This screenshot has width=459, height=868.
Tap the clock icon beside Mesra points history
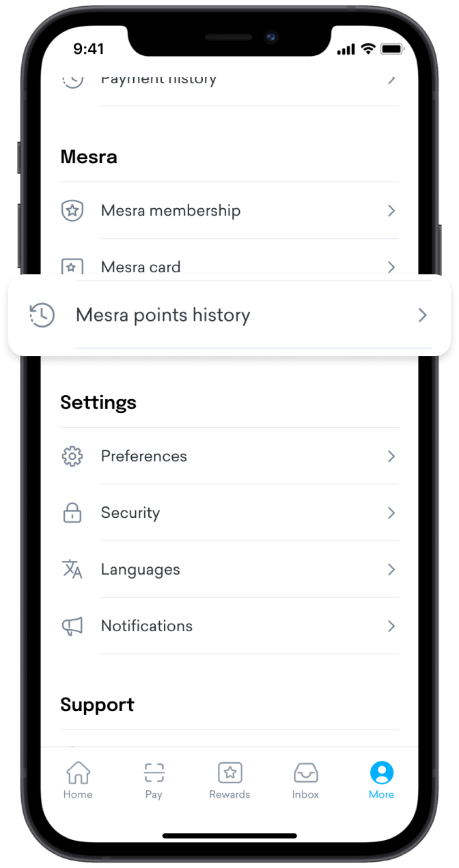42,315
